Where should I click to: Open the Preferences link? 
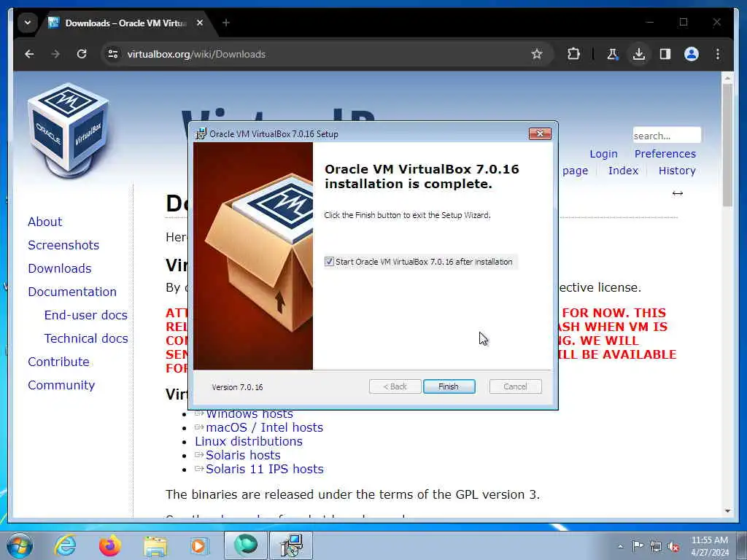[665, 154]
